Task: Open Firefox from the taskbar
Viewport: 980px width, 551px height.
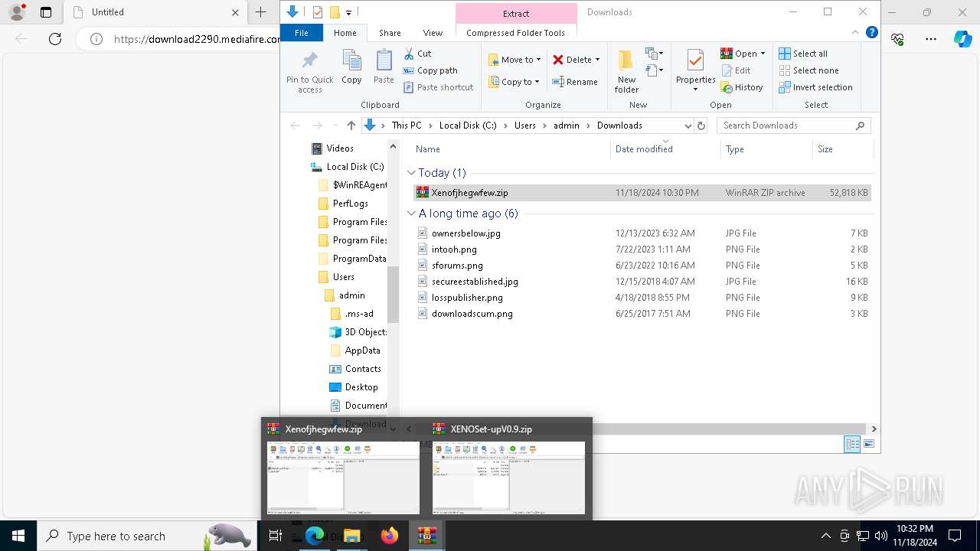Action: (x=390, y=536)
